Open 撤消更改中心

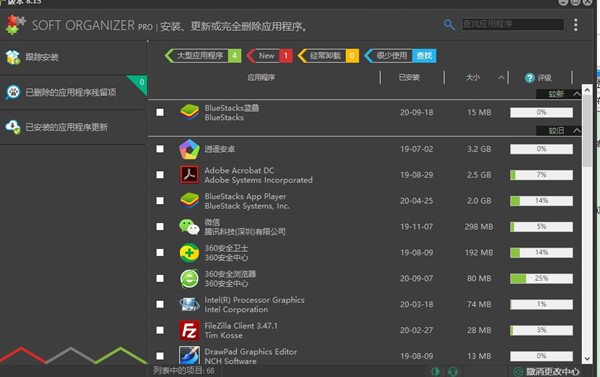click(546, 371)
